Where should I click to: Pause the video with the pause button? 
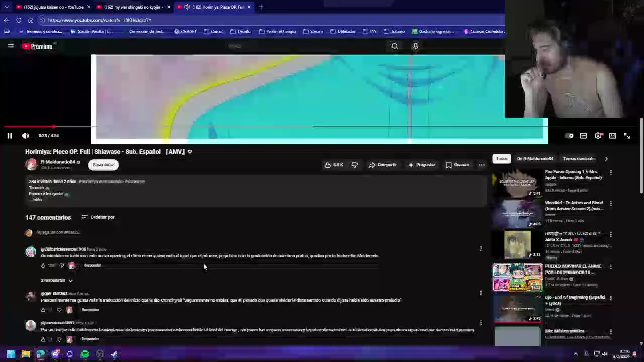point(9,135)
